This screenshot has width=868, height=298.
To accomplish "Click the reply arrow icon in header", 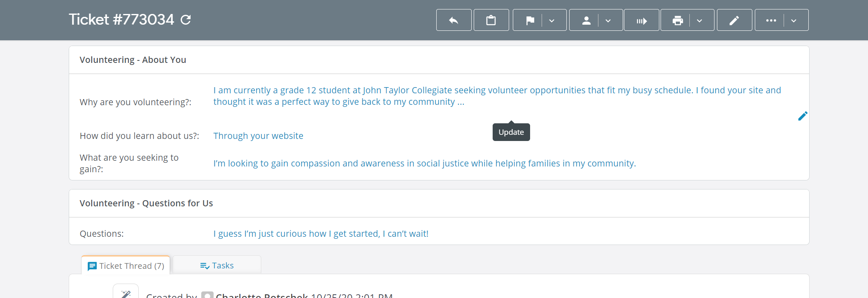I will (x=454, y=20).
